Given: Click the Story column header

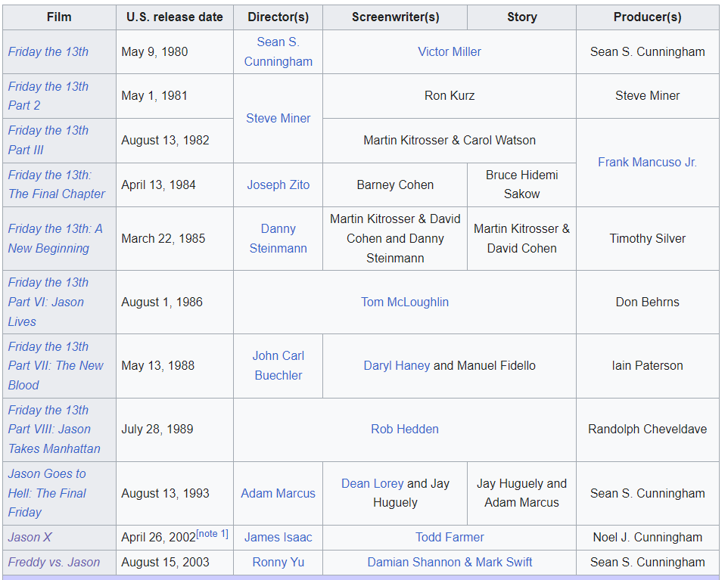Looking at the screenshot, I should pos(522,17).
